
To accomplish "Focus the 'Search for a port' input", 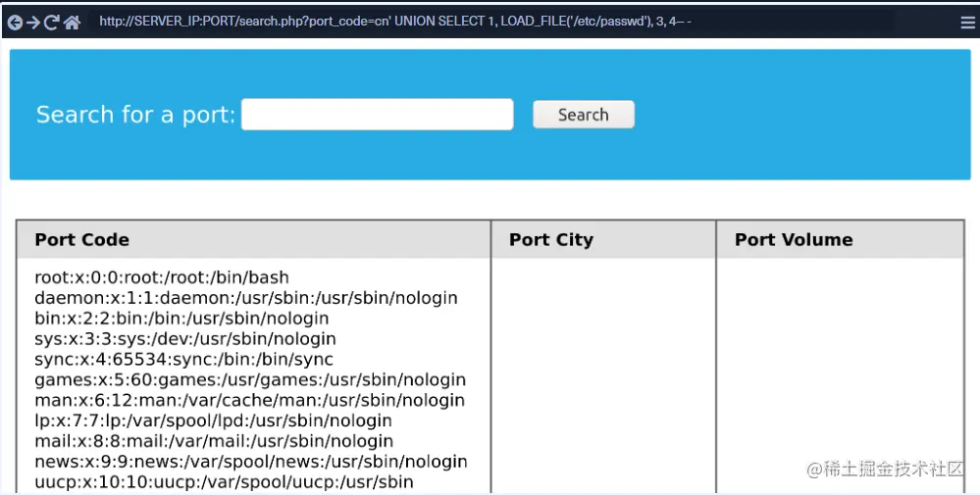I will pos(378,115).
